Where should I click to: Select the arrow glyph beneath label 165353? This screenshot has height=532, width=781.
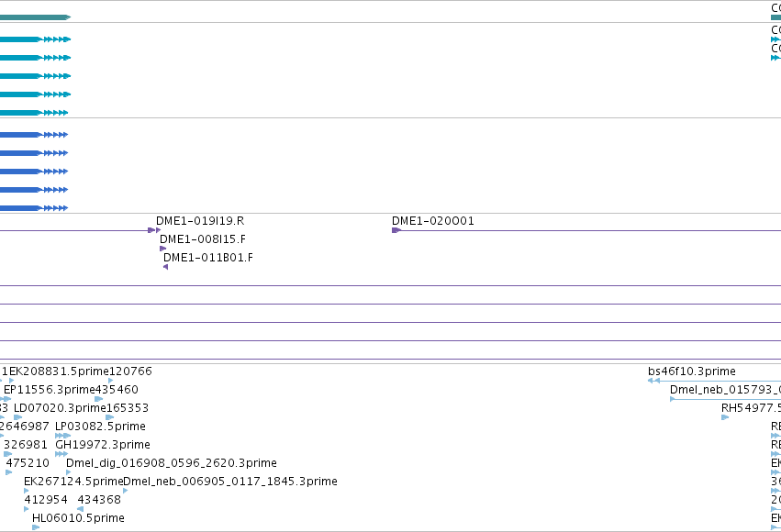[x=109, y=417]
